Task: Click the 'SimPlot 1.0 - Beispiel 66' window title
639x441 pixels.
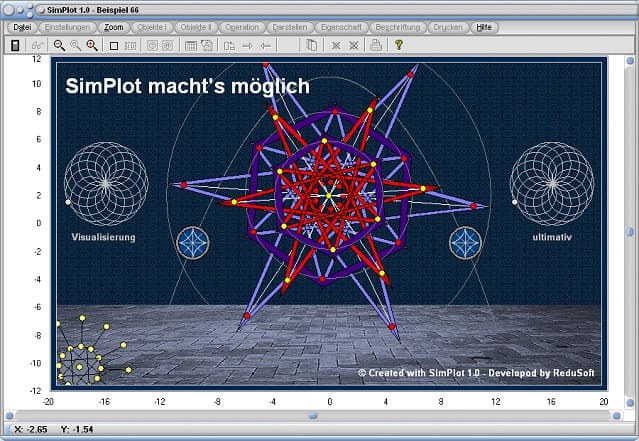Action: click(93, 10)
